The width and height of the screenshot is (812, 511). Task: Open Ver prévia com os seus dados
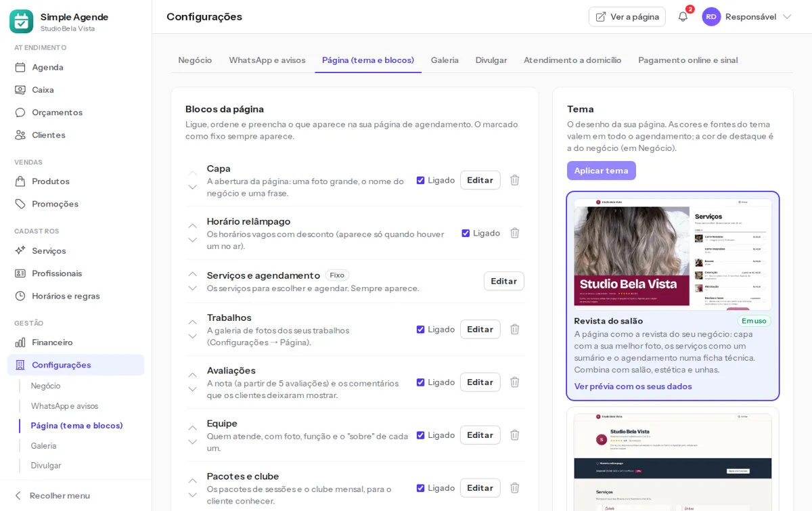(x=633, y=386)
